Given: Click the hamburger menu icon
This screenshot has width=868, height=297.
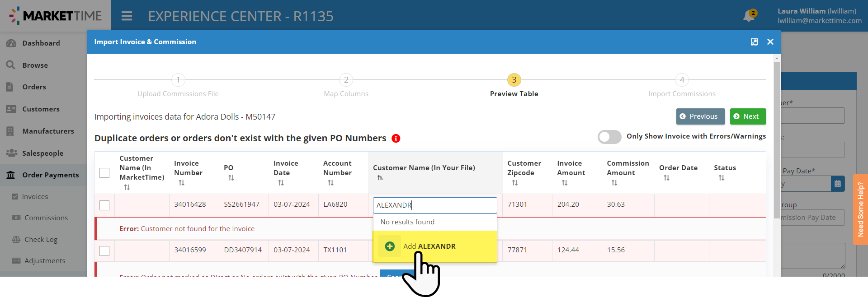Looking at the screenshot, I should click(127, 16).
